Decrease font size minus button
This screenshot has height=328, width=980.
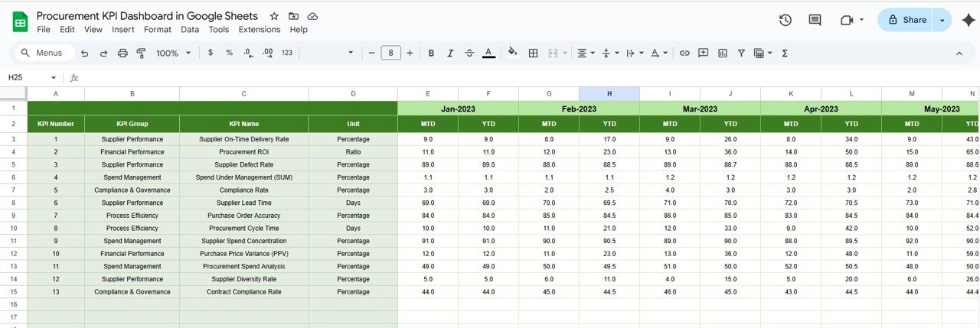coord(372,53)
